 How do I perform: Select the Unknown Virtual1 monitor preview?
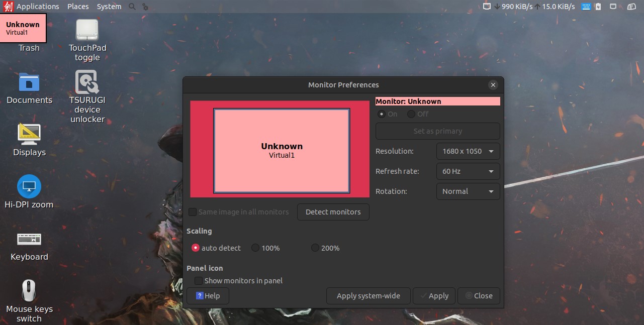click(282, 151)
